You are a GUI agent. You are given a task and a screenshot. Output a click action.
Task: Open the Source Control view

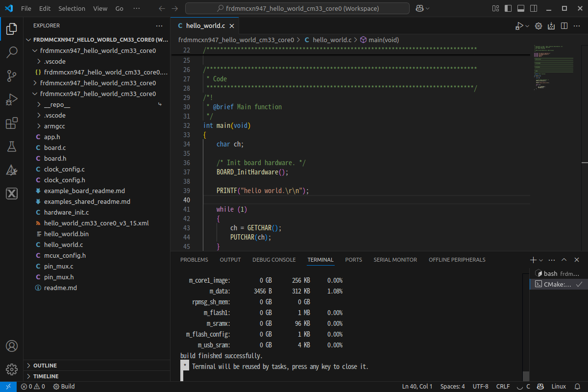pyautogui.click(x=11, y=76)
